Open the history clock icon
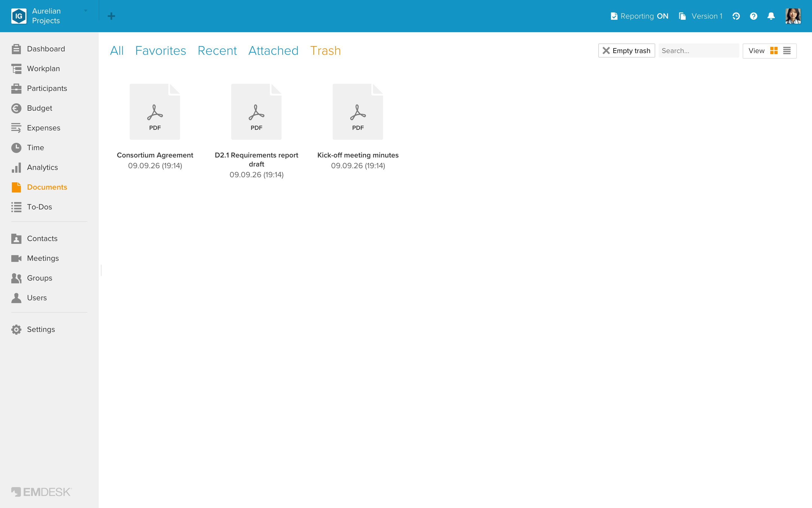 736,16
